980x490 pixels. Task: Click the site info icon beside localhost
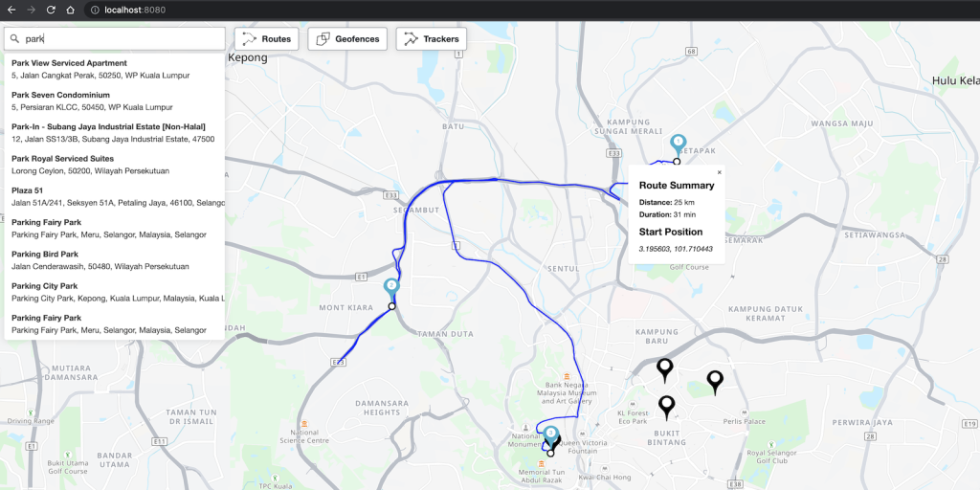pos(95,10)
